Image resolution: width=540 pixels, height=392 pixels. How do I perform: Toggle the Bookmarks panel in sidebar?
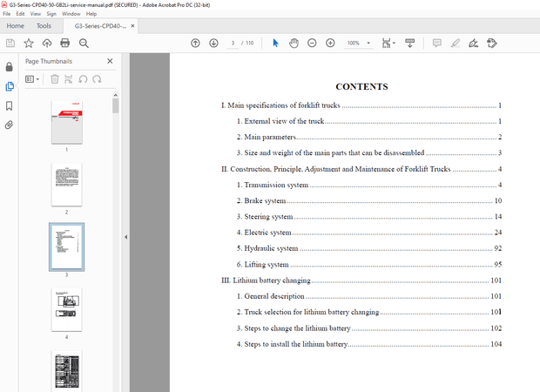tap(10, 105)
